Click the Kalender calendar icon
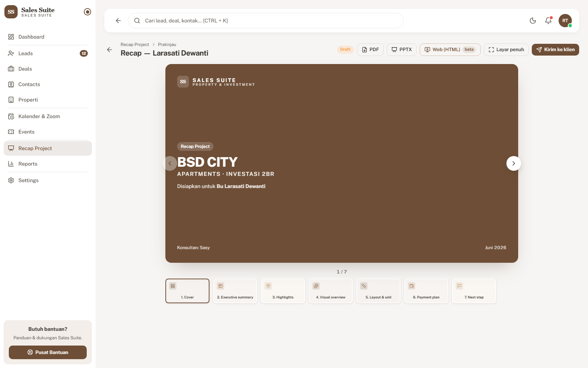Image resolution: width=588 pixels, height=368 pixels. tap(11, 116)
